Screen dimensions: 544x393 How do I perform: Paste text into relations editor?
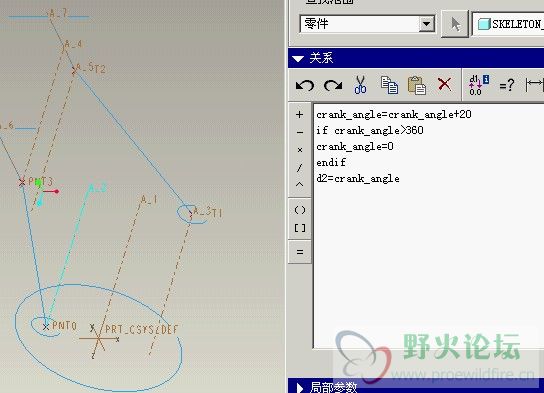pos(417,85)
